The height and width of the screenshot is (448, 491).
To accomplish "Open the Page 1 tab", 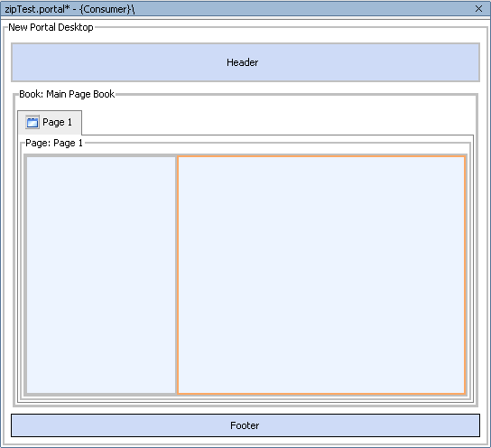I will 50,122.
